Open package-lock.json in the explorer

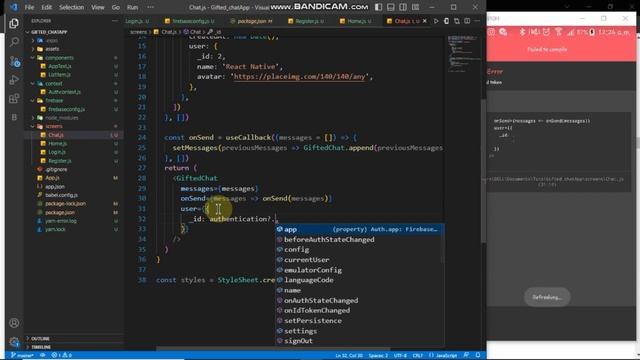click(65, 204)
